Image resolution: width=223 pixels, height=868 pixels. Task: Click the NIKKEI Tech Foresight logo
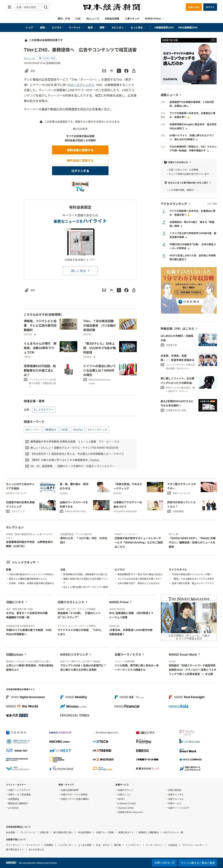pos(187,697)
